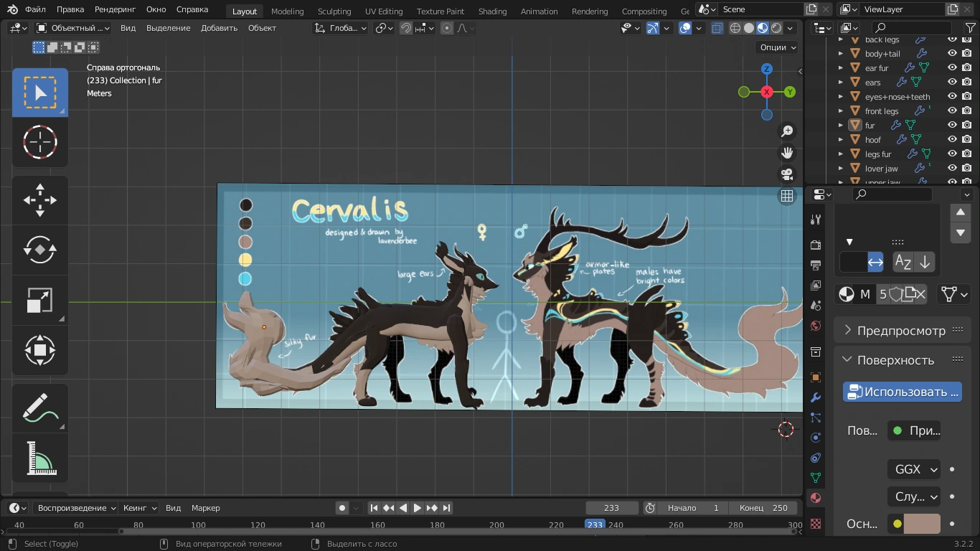This screenshot has height=551, width=980.
Task: Switch to the Shading workspace tab
Action: pyautogui.click(x=492, y=11)
